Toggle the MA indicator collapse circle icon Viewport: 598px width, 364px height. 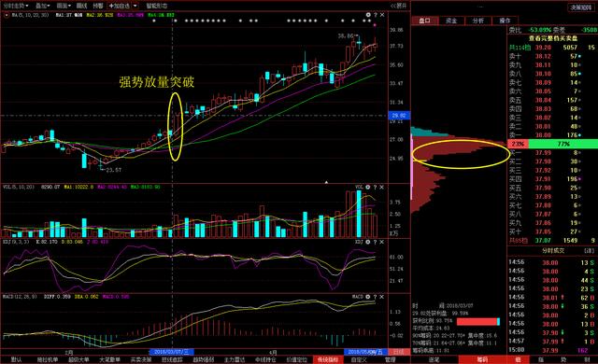(7, 15)
